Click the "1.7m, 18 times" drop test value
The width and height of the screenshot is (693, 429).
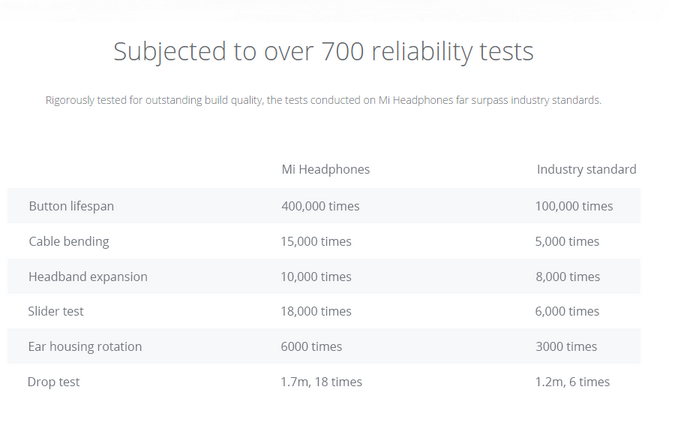(x=321, y=381)
